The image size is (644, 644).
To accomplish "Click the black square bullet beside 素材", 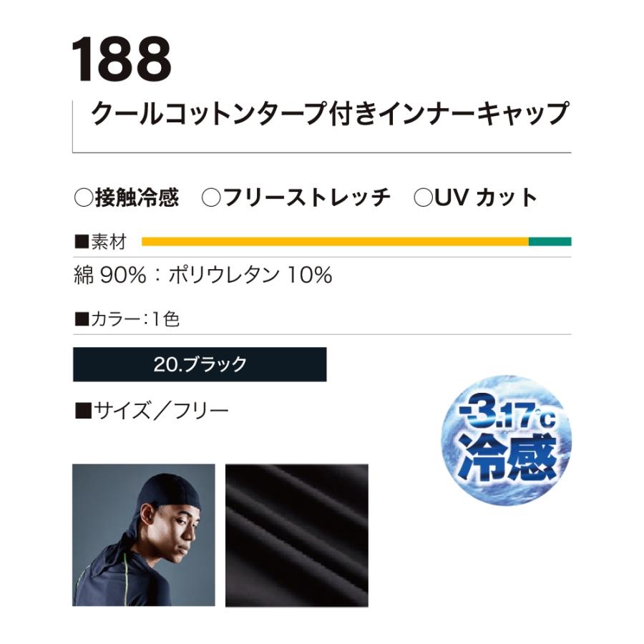I will click(80, 242).
